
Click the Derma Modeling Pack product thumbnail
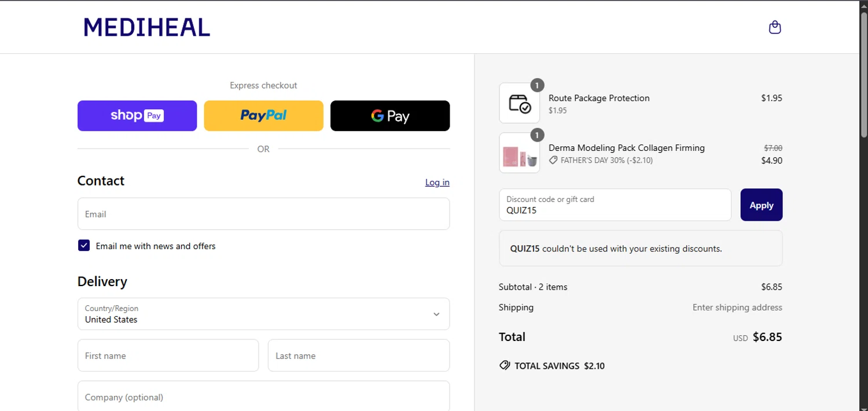(x=520, y=153)
